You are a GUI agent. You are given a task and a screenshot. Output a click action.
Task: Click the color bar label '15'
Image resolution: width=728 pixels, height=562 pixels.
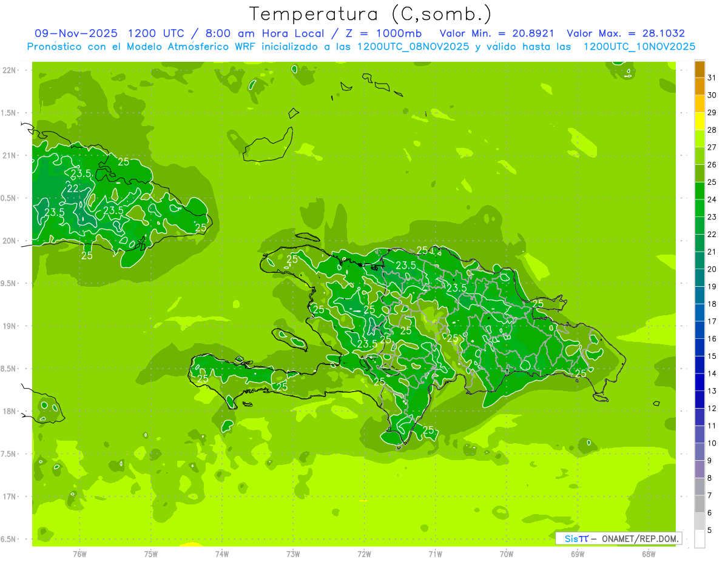[712, 356]
